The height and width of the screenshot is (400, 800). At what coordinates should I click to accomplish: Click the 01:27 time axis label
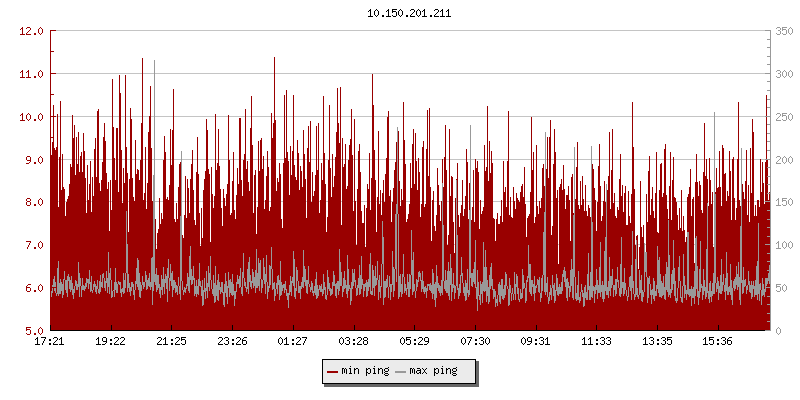[292, 341]
